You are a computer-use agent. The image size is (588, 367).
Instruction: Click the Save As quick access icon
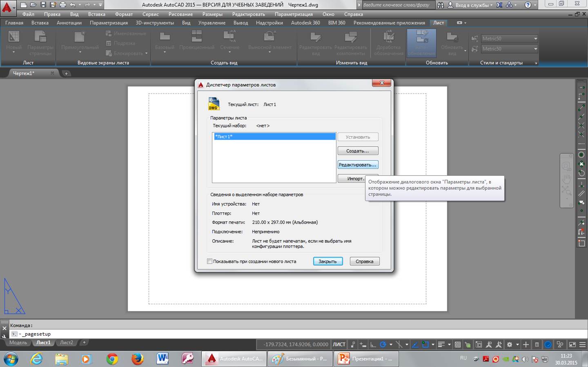click(x=53, y=5)
